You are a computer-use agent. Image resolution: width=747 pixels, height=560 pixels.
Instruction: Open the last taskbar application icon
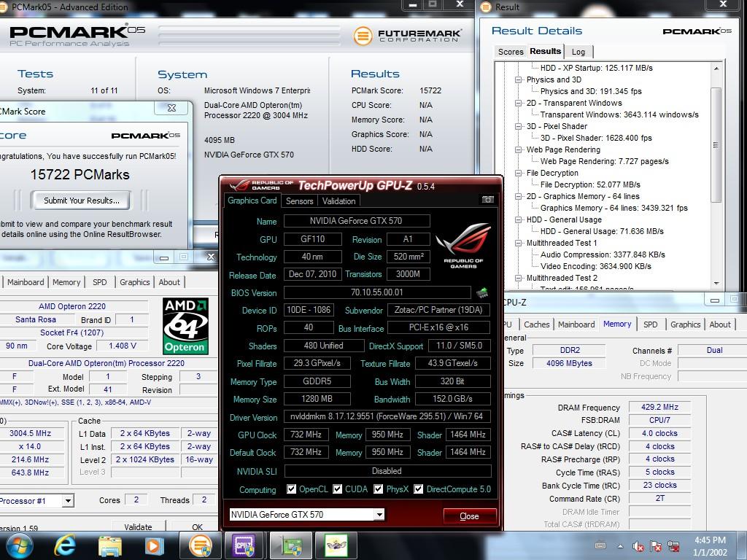336,545
